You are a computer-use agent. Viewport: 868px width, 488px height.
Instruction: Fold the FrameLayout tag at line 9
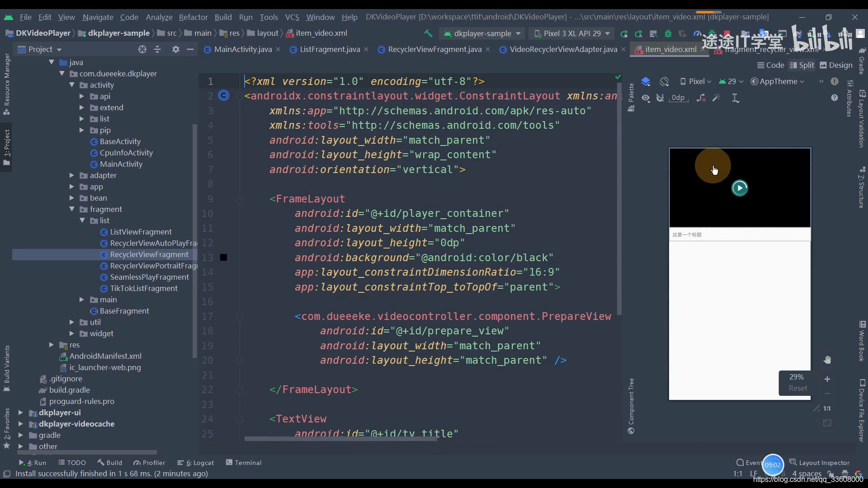coord(240,199)
